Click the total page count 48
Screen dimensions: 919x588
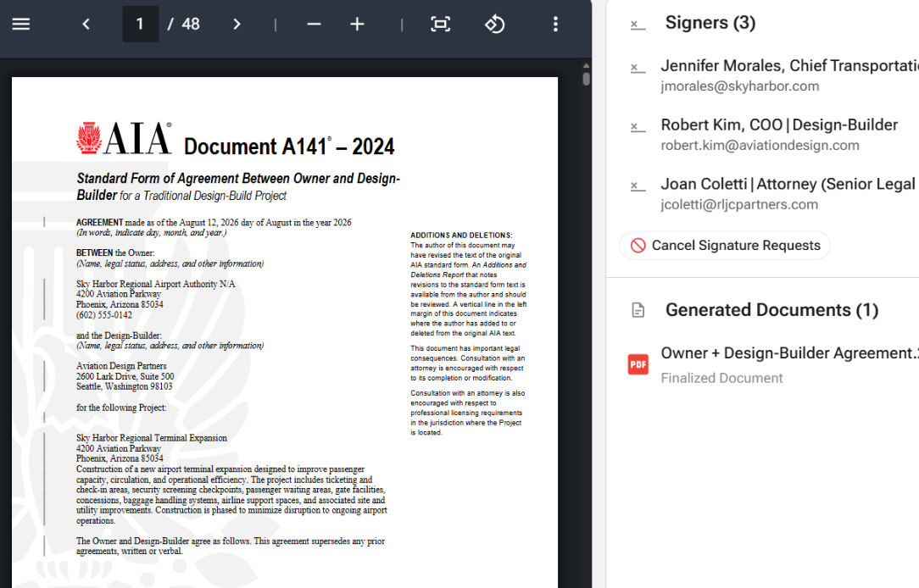[191, 24]
